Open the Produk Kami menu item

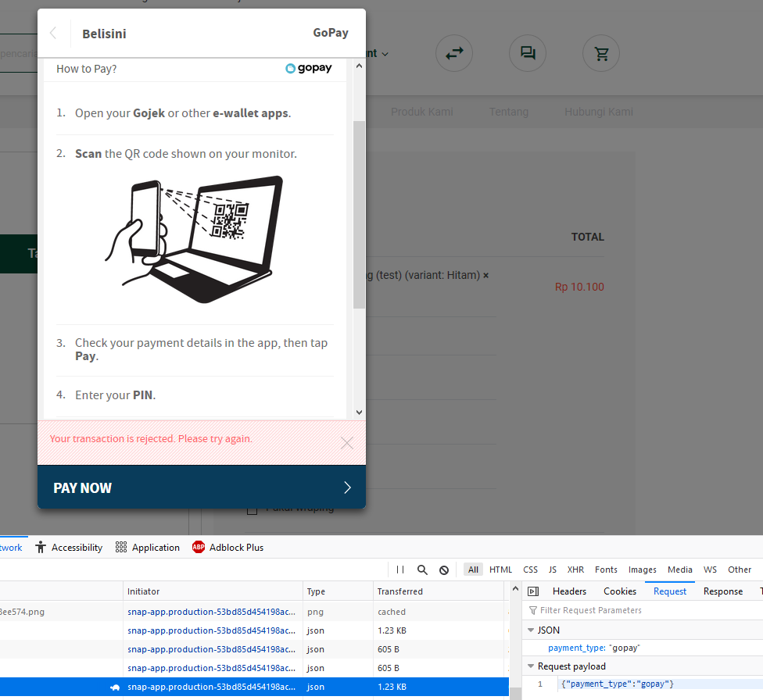[x=422, y=112]
